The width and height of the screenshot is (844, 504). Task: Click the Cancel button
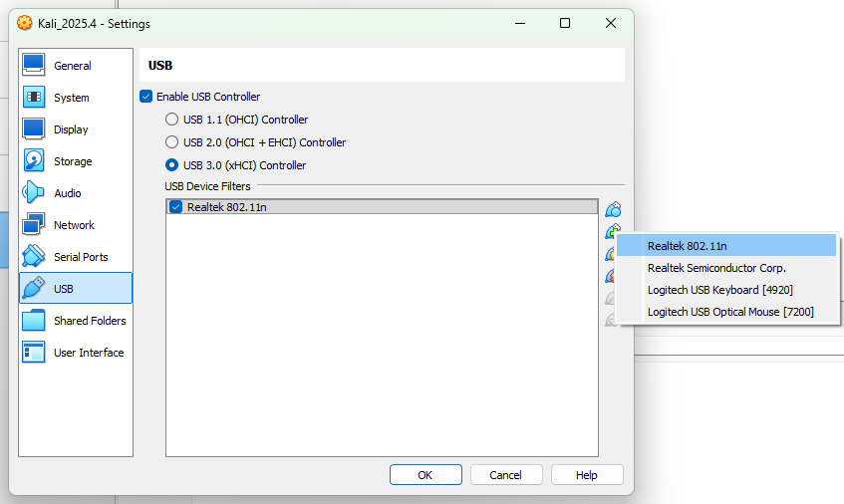(x=506, y=475)
